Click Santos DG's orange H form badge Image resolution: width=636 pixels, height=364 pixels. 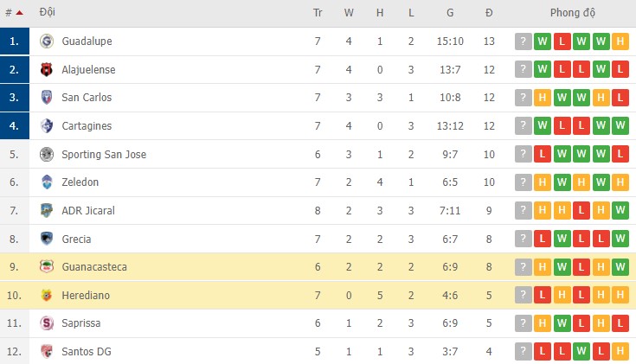pyautogui.click(x=620, y=352)
